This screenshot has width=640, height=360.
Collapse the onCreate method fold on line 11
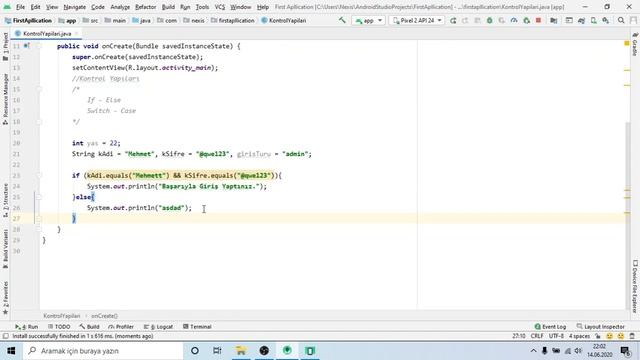click(39, 46)
